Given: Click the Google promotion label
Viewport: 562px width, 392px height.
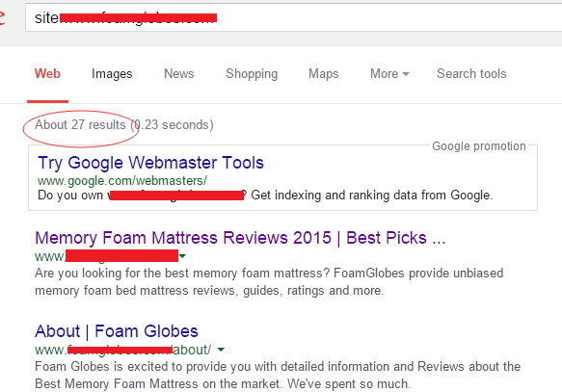Looking at the screenshot, I should click(x=479, y=146).
